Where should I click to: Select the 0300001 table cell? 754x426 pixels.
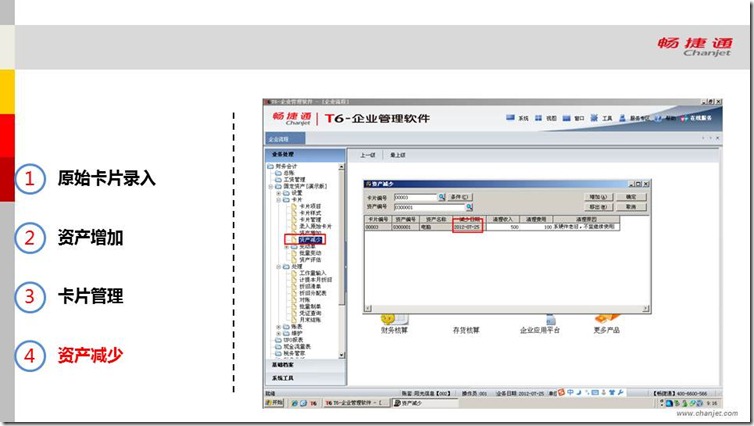(405, 227)
